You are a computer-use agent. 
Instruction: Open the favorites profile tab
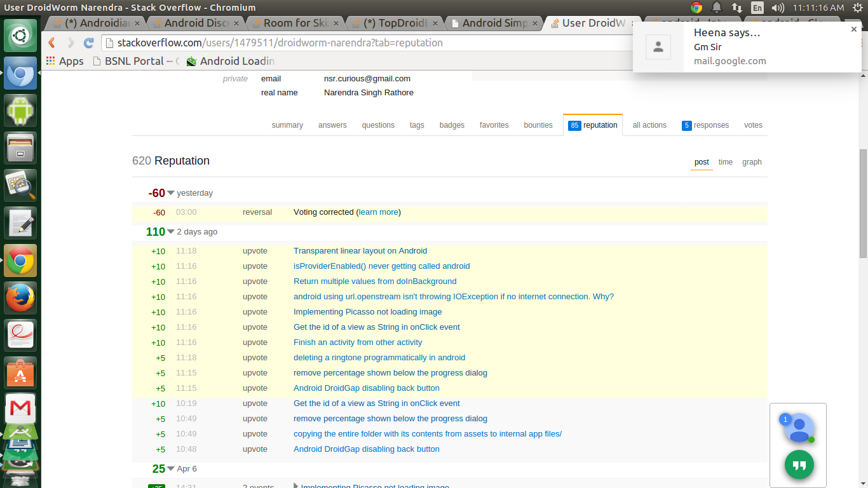pos(494,125)
